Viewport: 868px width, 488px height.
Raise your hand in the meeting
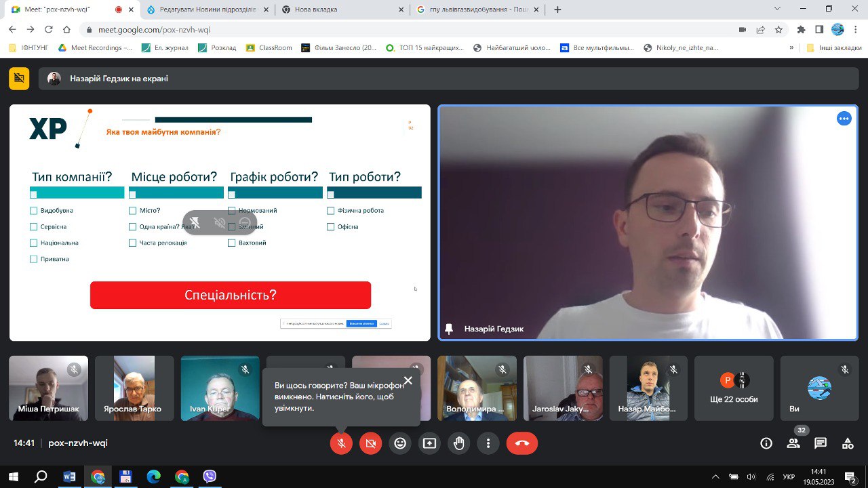(x=459, y=443)
